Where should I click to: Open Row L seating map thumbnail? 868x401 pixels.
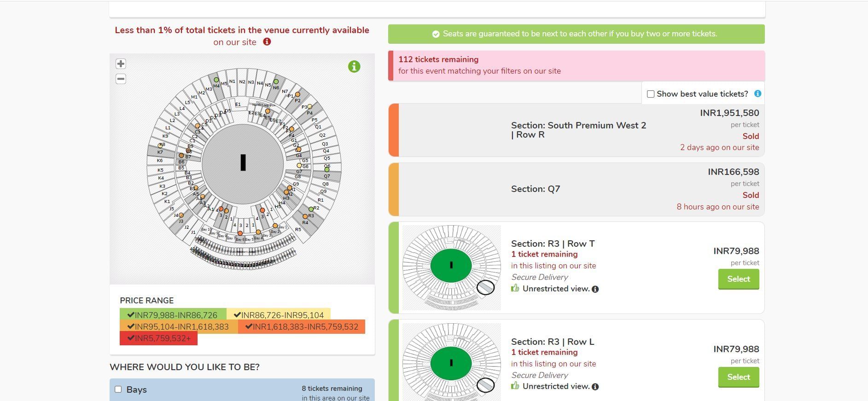pos(451,362)
